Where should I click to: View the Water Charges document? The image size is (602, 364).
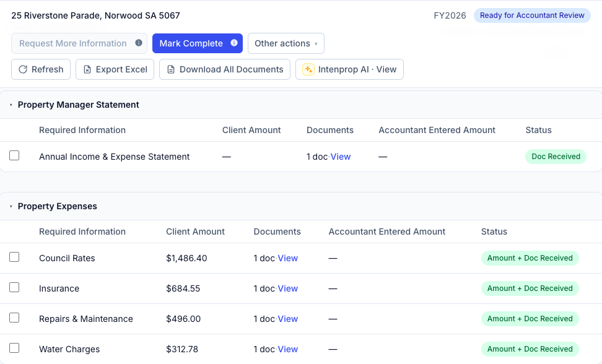[287, 349]
